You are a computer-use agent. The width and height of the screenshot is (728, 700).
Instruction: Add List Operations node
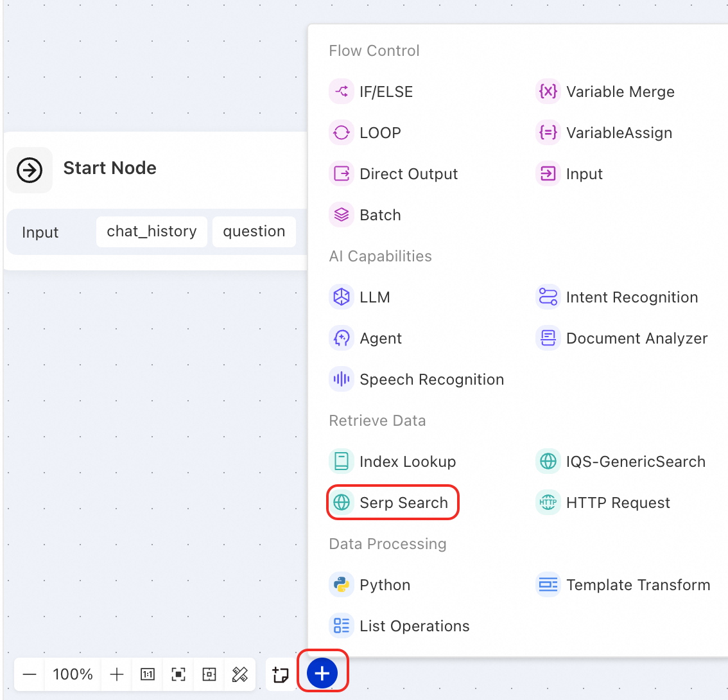(x=400, y=626)
